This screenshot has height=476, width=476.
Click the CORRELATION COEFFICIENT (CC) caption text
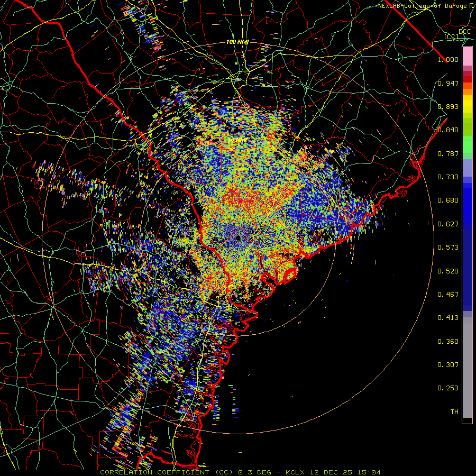click(167, 472)
